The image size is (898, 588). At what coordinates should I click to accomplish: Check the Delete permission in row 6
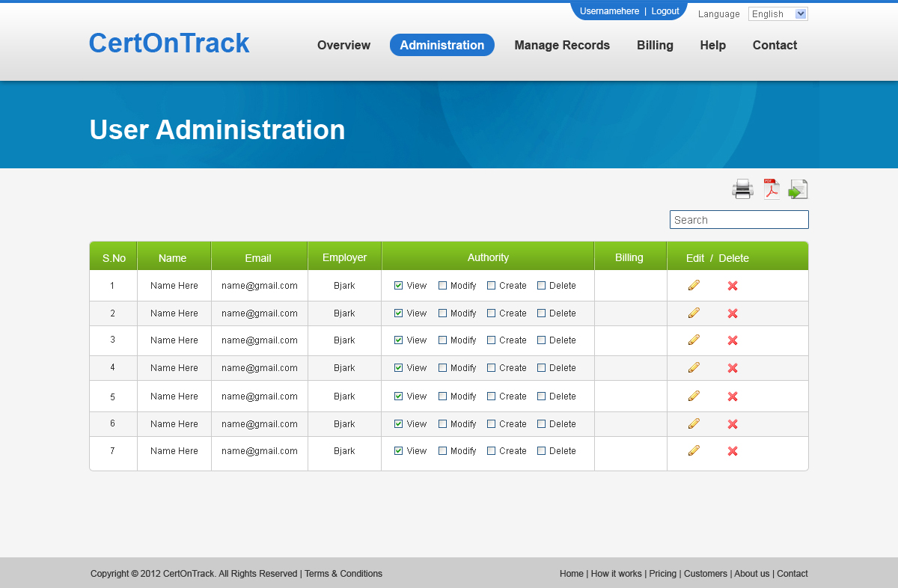click(542, 424)
